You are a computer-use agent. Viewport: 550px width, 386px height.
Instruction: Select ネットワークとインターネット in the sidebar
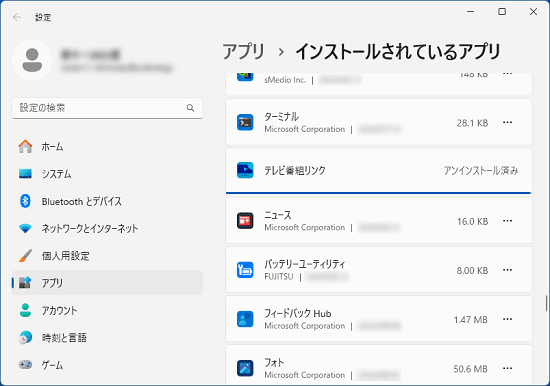click(107, 228)
